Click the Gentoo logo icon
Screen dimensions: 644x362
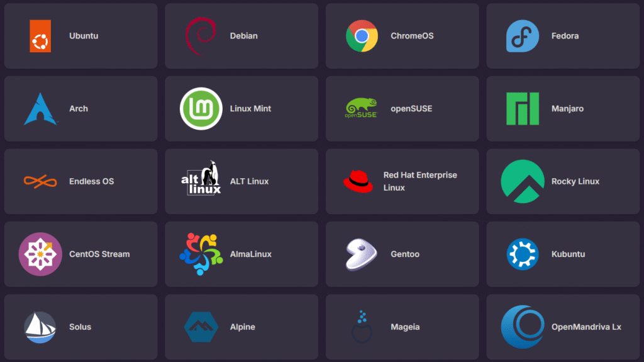click(362, 254)
